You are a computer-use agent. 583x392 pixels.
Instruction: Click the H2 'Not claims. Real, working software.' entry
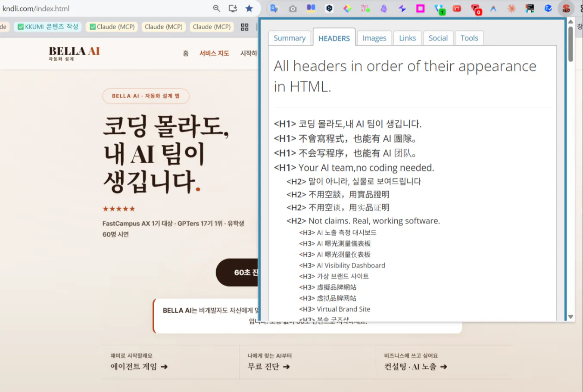(x=363, y=221)
